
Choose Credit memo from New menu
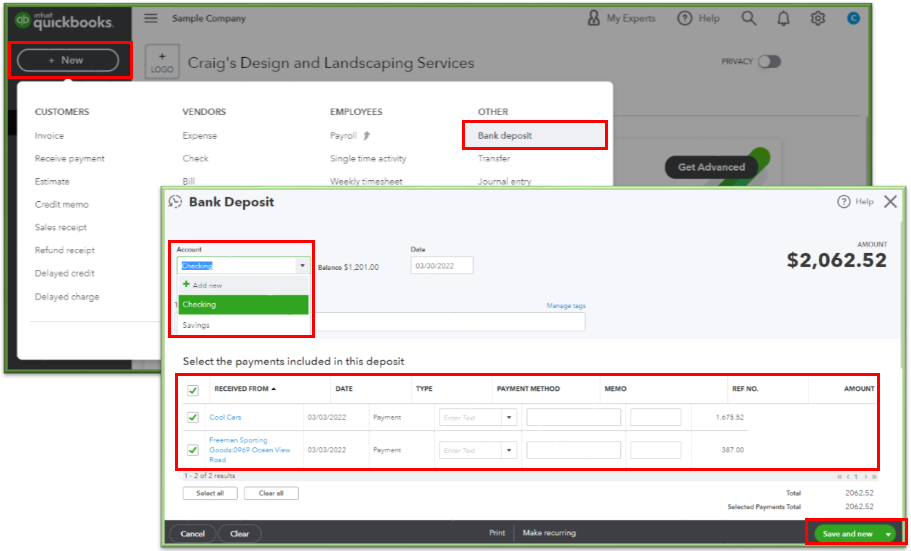click(x=62, y=204)
